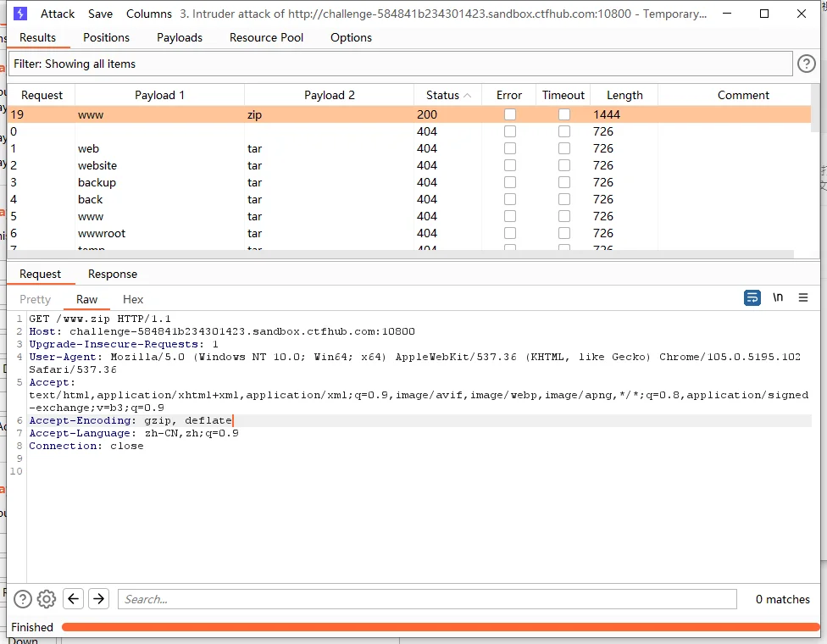Go to next search match arrow
Screen dimensions: 827x644
99,599
